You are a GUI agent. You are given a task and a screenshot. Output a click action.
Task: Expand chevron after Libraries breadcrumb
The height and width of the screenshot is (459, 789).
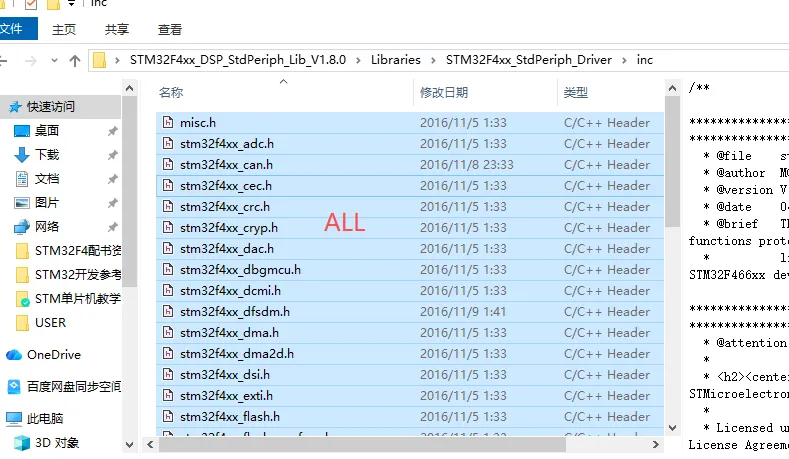click(x=433, y=60)
